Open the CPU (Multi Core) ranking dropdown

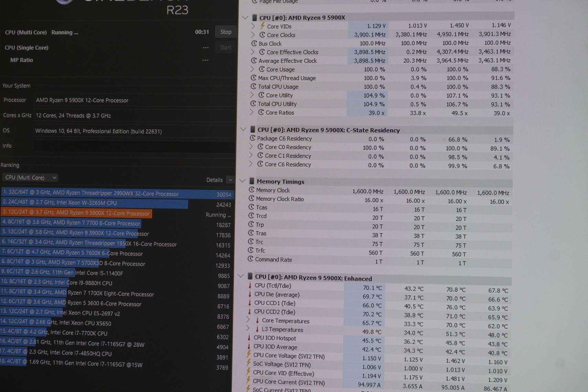30,178
